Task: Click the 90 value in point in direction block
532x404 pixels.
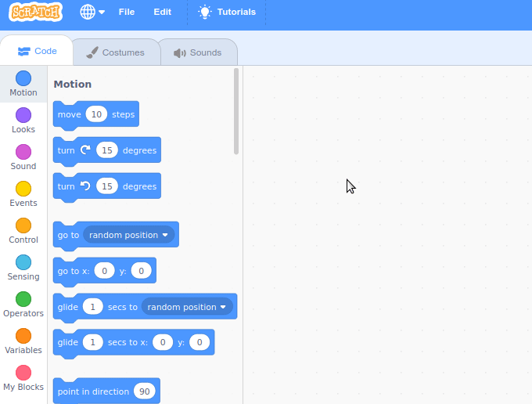Action: [145, 391]
